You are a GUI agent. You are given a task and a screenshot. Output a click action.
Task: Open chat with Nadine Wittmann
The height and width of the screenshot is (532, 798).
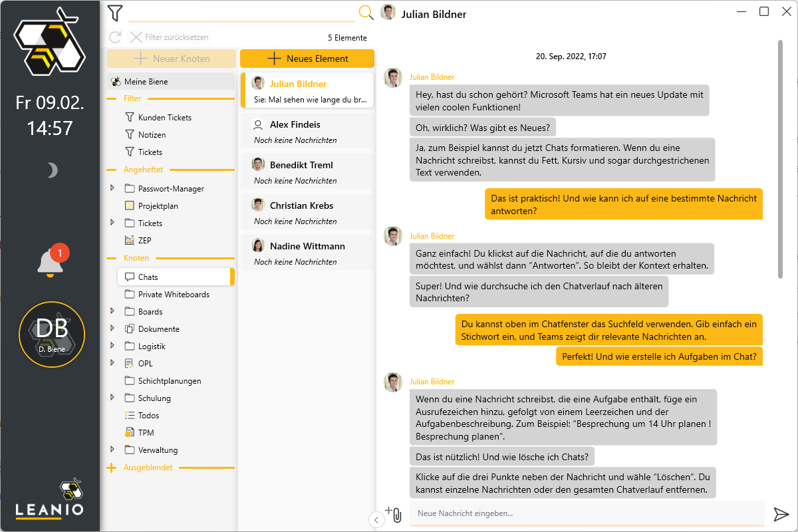tap(307, 253)
